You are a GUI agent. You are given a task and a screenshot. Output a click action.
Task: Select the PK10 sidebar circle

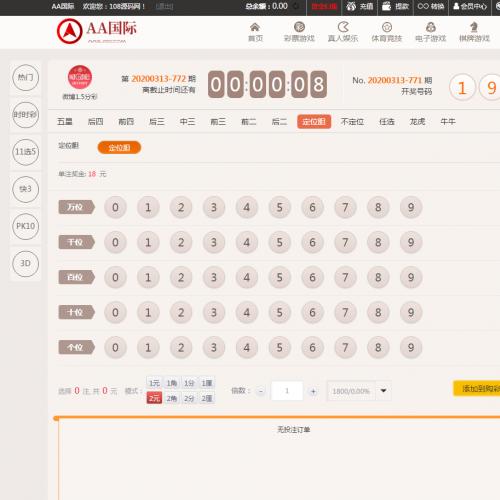(26, 226)
